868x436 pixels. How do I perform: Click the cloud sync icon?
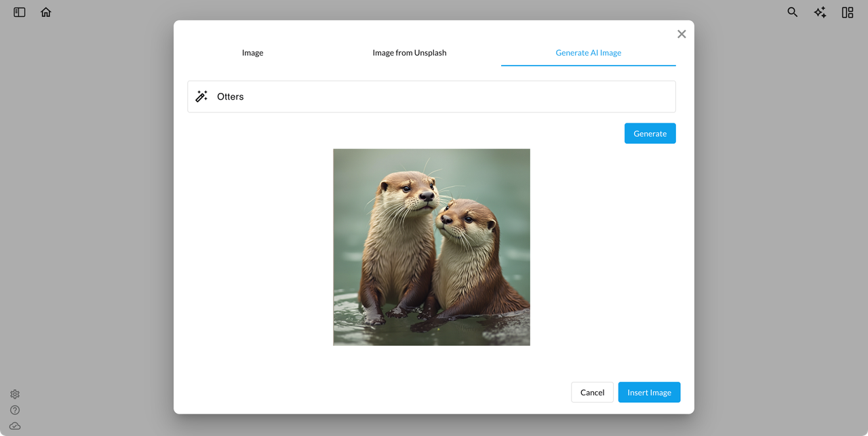tap(15, 426)
